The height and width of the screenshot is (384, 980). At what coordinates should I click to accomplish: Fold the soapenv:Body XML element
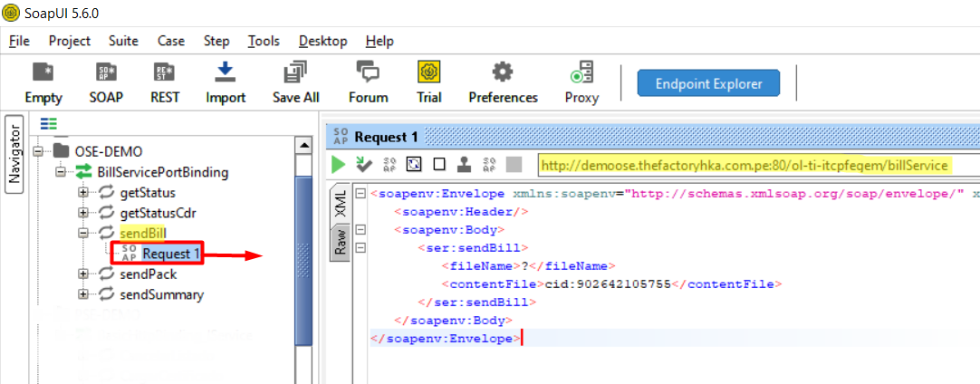360,230
